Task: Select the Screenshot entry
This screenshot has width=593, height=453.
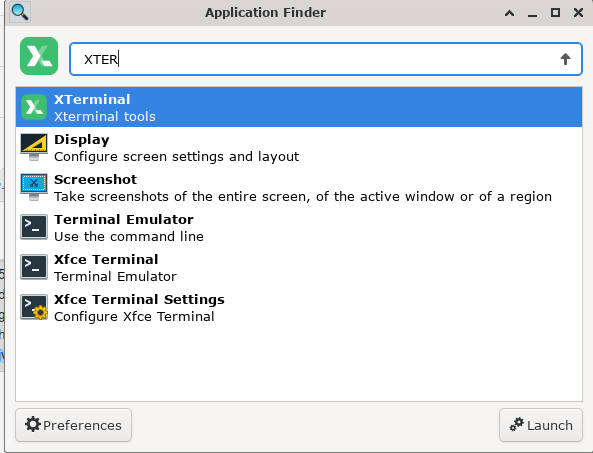Action: [299, 187]
